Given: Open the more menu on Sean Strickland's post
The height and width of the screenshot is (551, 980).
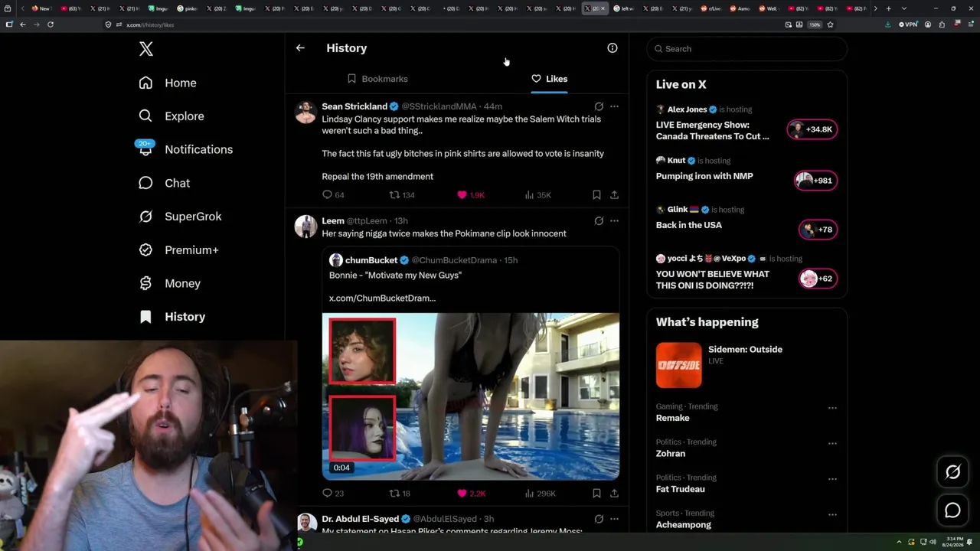Looking at the screenshot, I should click(x=614, y=106).
